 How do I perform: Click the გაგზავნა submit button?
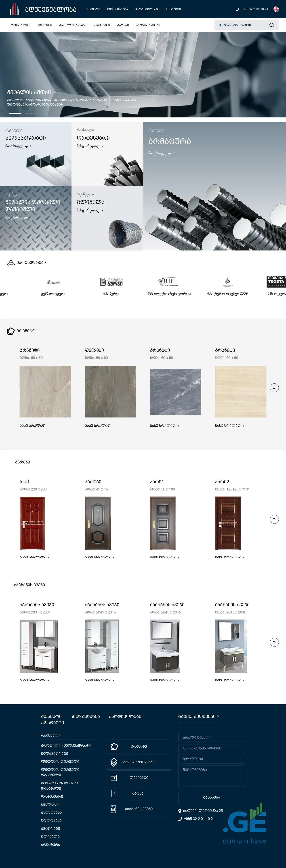tap(211, 797)
